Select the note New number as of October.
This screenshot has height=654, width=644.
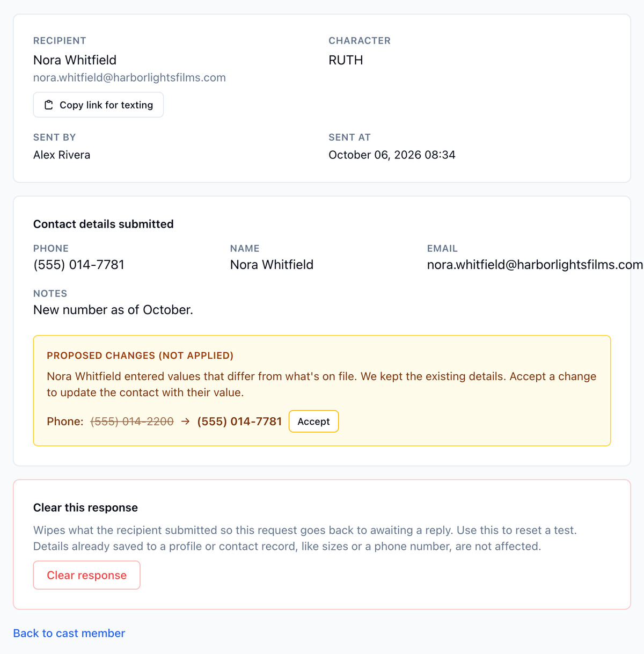[x=113, y=310]
